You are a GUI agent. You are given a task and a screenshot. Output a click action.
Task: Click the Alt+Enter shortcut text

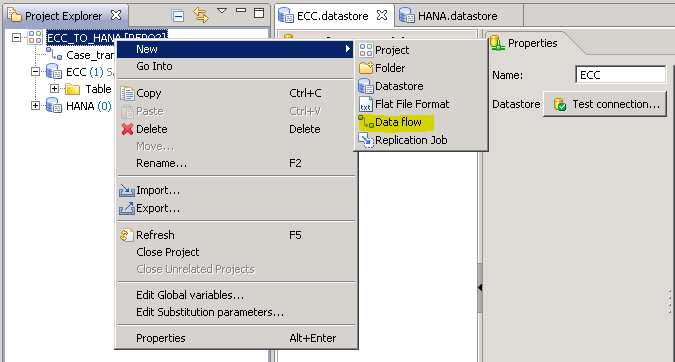(313, 338)
